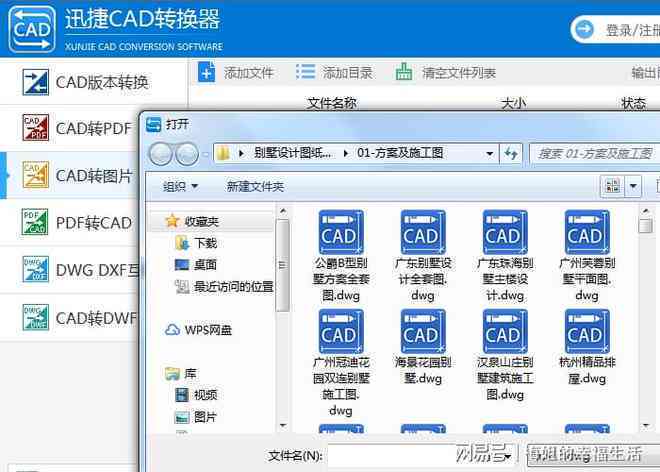Select file 杭州精品排屋.dwg
This screenshot has height=472, width=660.
pyautogui.click(x=587, y=347)
